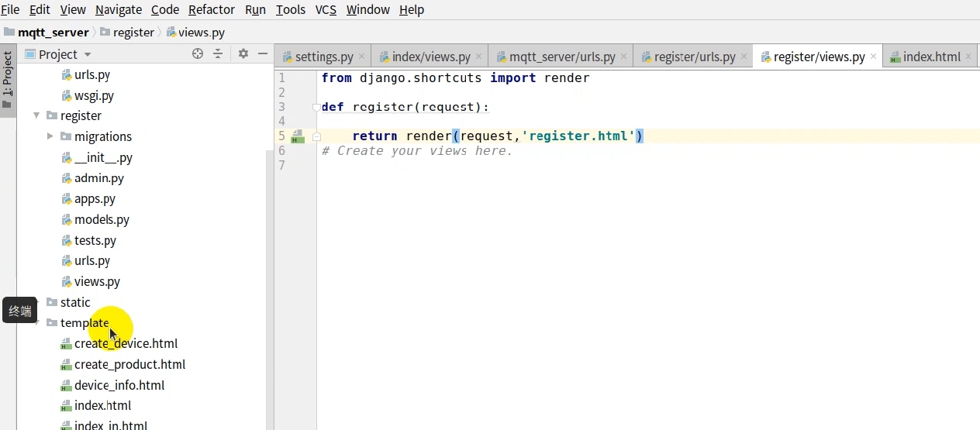Close the index/views.py tab
980x430 pixels.
click(x=479, y=57)
